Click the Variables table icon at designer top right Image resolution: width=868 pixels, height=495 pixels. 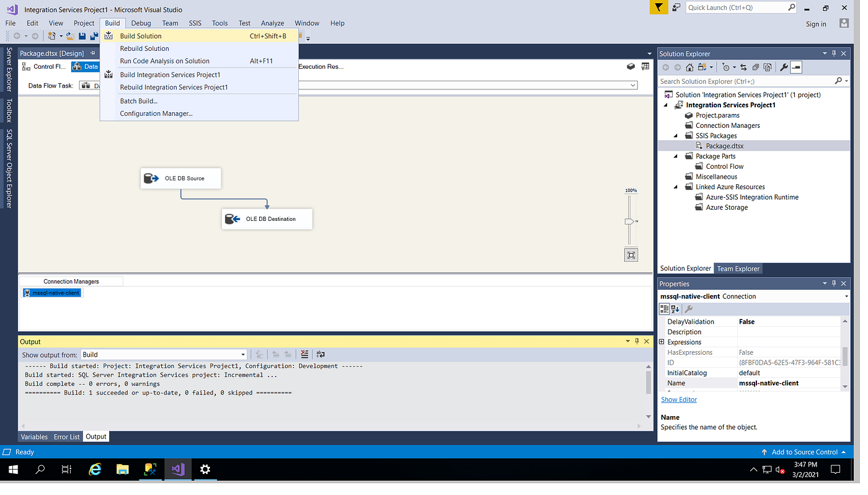[x=645, y=66]
